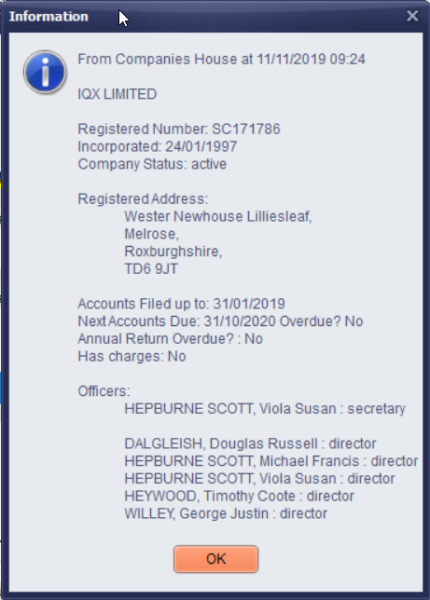Image resolution: width=430 pixels, height=600 pixels.
Task: Click the Information title bar text
Action: tap(49, 16)
